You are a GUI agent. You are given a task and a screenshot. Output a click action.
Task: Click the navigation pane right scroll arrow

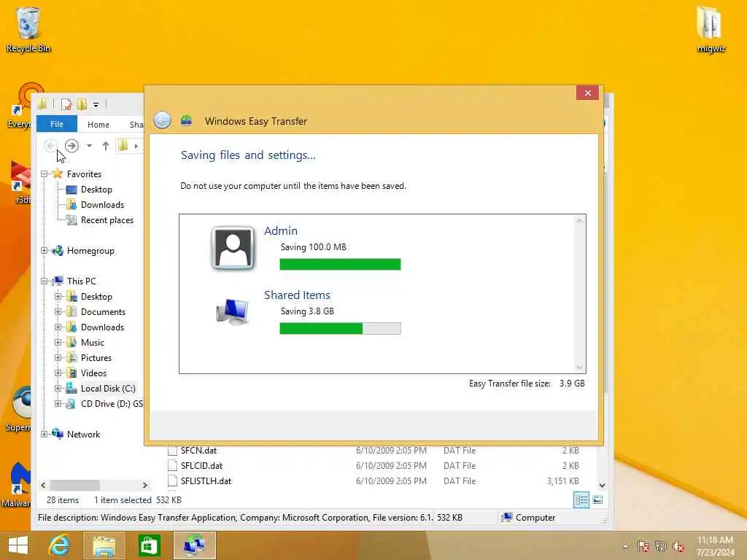145,485
